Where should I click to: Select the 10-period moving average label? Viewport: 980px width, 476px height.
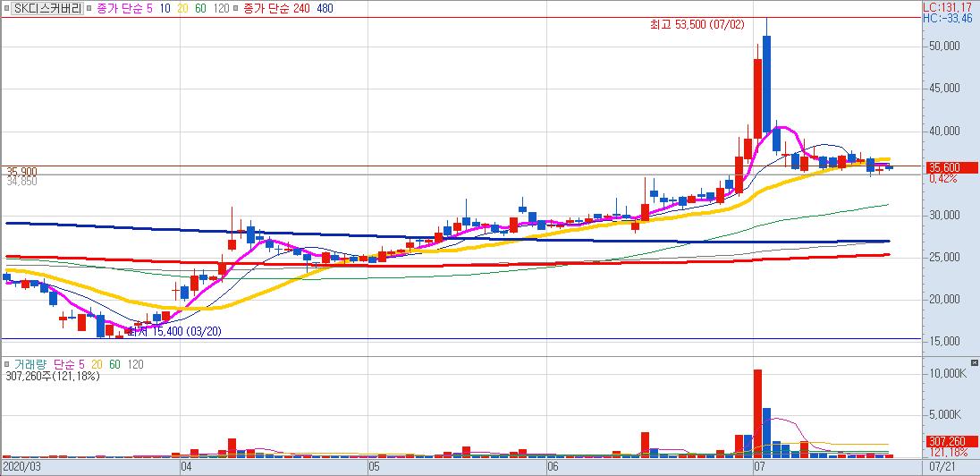165,9
